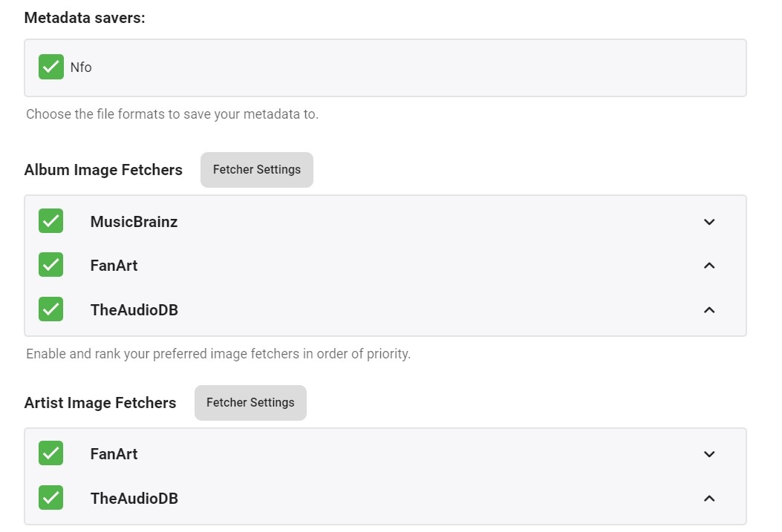Disable FanArt checkbox under Artist Image Fetchers
Viewport: 782px width, 532px height.
tap(51, 453)
